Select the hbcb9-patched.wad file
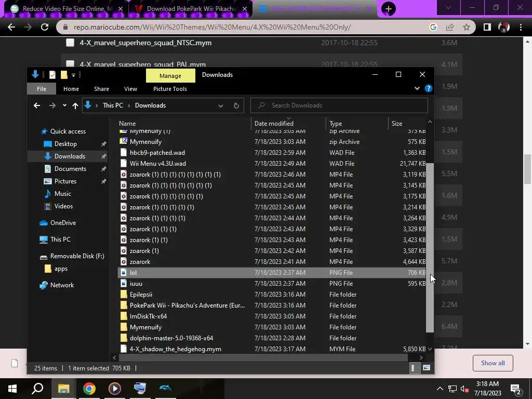The image size is (532, 399). (x=157, y=153)
